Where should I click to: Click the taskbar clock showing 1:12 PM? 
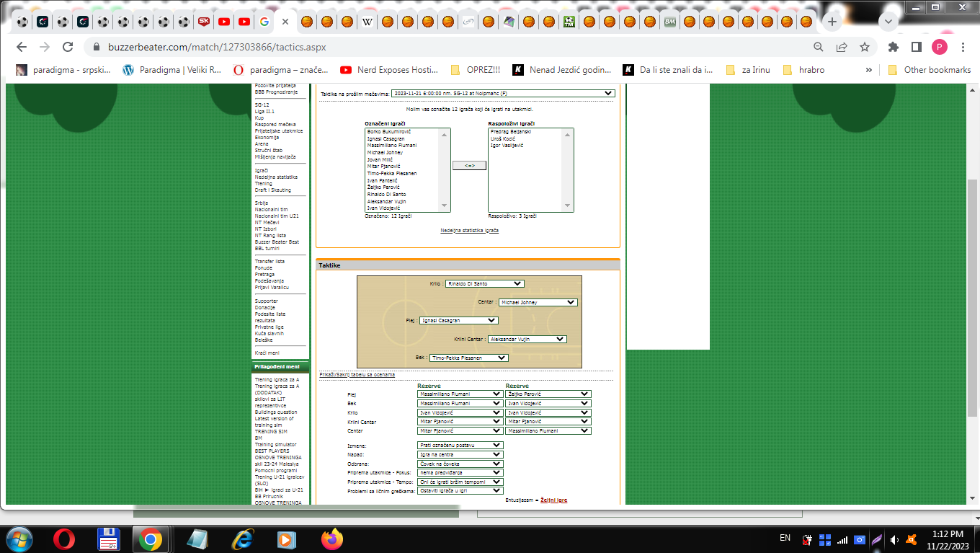pyautogui.click(x=948, y=534)
